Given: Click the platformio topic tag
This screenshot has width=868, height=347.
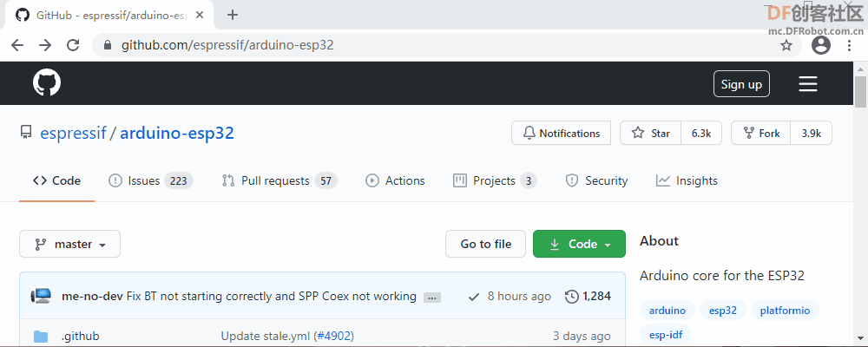Looking at the screenshot, I should click(x=785, y=311).
